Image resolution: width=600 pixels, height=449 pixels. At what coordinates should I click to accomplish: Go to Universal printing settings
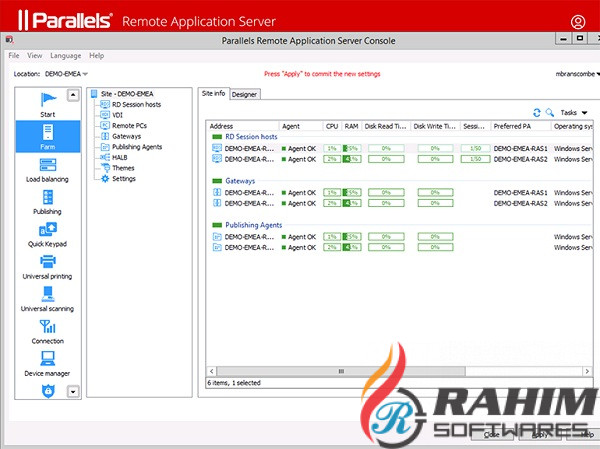tap(47, 266)
